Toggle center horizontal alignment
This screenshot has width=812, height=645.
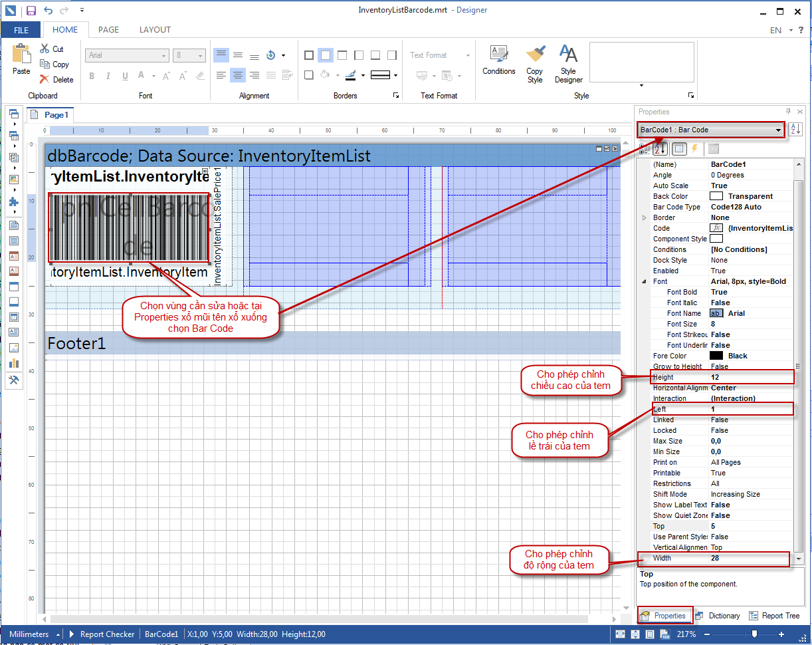coord(238,76)
